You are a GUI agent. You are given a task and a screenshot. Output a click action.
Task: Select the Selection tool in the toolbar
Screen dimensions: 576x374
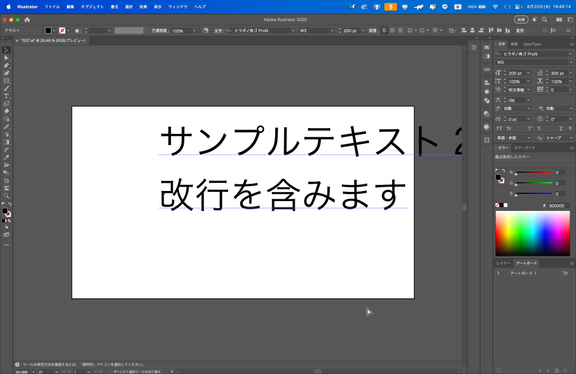pyautogui.click(x=6, y=50)
